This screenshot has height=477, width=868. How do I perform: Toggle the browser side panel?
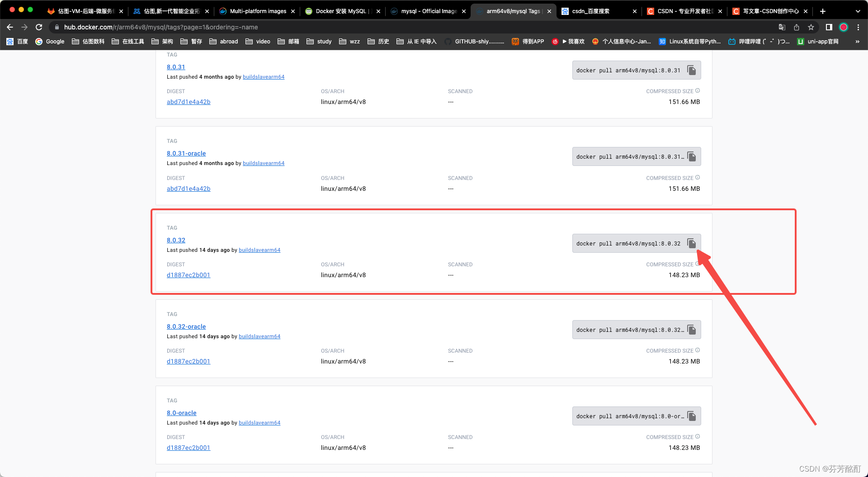click(x=829, y=27)
